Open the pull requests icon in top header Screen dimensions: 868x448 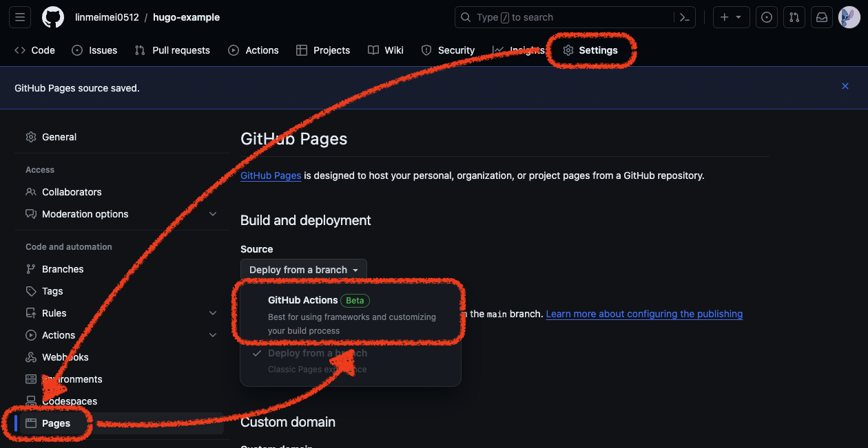click(794, 17)
